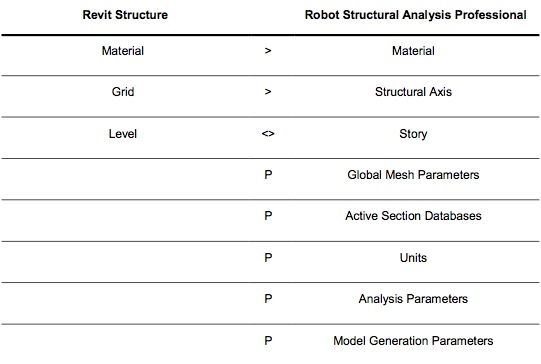Click the Robot Structural Analysis Professional header
541x364 pixels.
pyautogui.click(x=415, y=15)
